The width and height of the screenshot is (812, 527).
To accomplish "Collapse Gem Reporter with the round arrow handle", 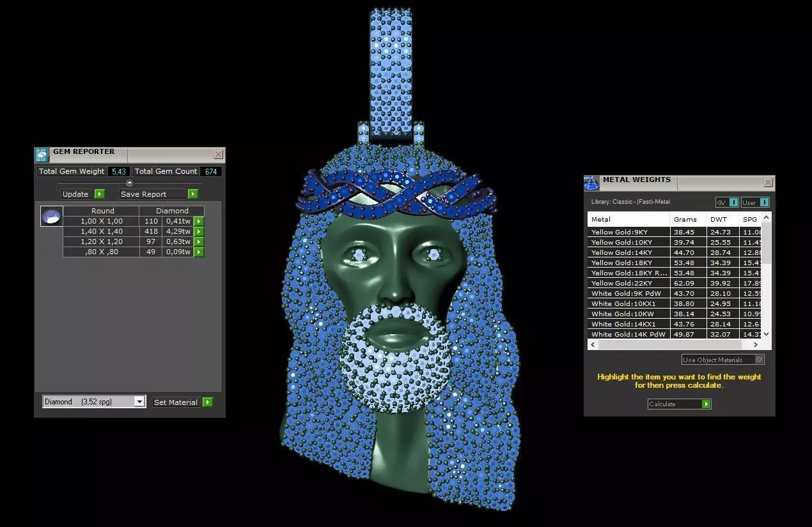I will (x=130, y=183).
